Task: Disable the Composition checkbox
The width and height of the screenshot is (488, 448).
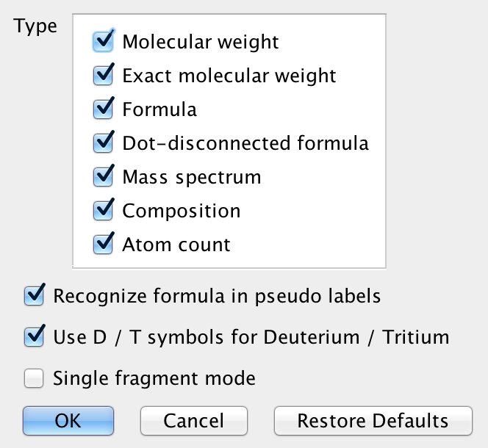Action: point(104,211)
